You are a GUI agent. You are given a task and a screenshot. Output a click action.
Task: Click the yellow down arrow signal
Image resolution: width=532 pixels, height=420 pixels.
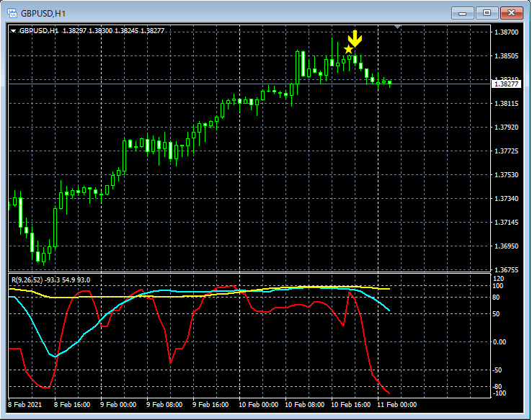pyautogui.click(x=354, y=39)
